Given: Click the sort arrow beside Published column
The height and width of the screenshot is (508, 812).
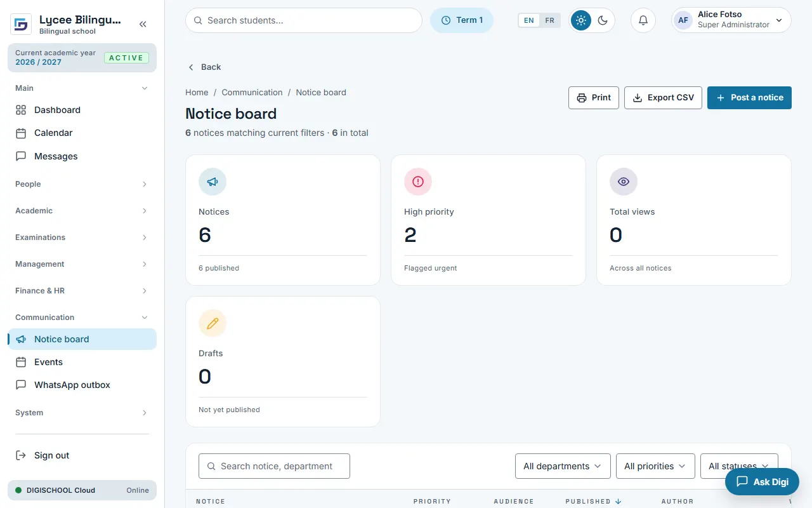Looking at the screenshot, I should tap(618, 502).
